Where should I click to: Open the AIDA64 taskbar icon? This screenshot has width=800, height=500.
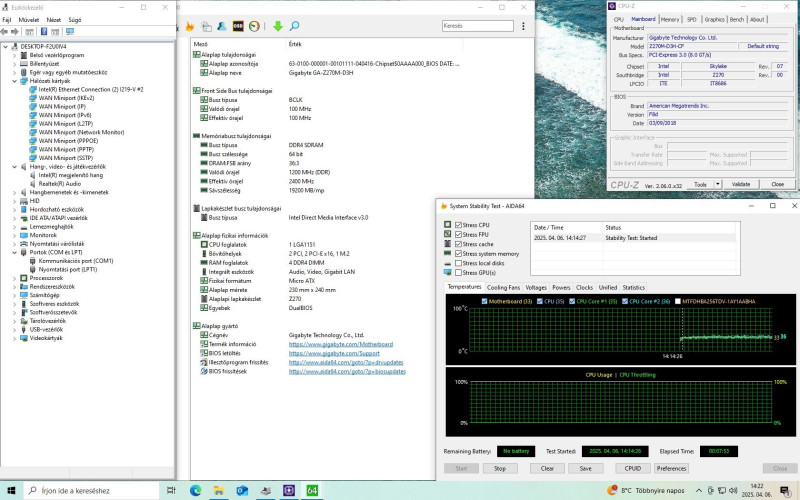312,490
